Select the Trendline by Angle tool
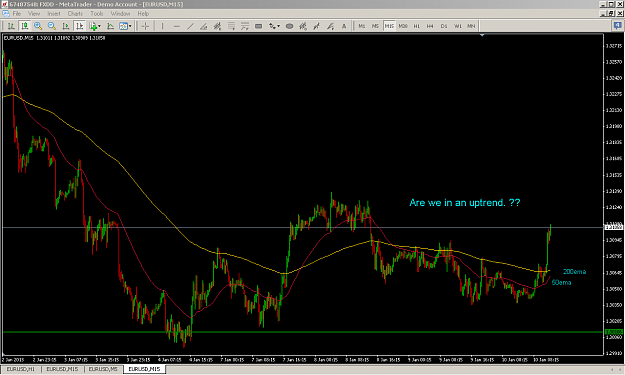The height and width of the screenshot is (375, 625). (x=204, y=26)
